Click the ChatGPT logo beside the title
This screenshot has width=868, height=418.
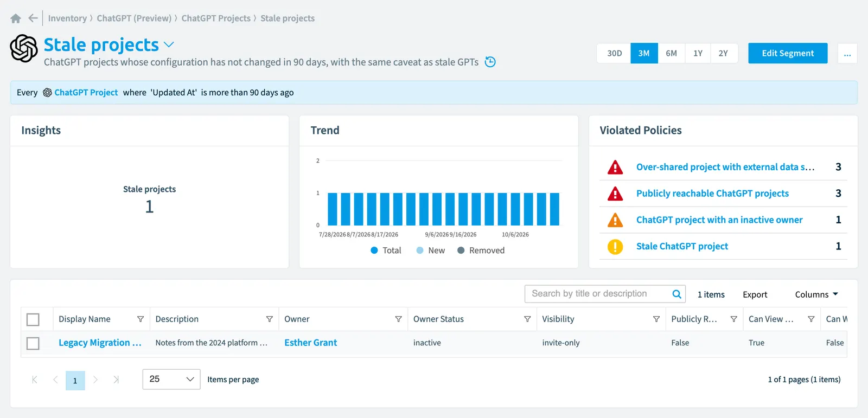[x=24, y=48]
